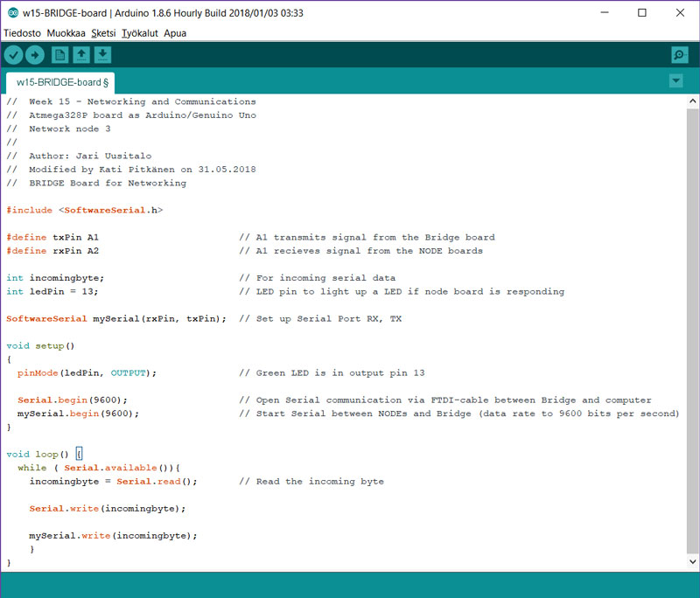Click the 'SoftwareSerial mySerial(rxPin, txPin);' line
Image resolution: width=700 pixels, height=598 pixels.
(x=116, y=319)
